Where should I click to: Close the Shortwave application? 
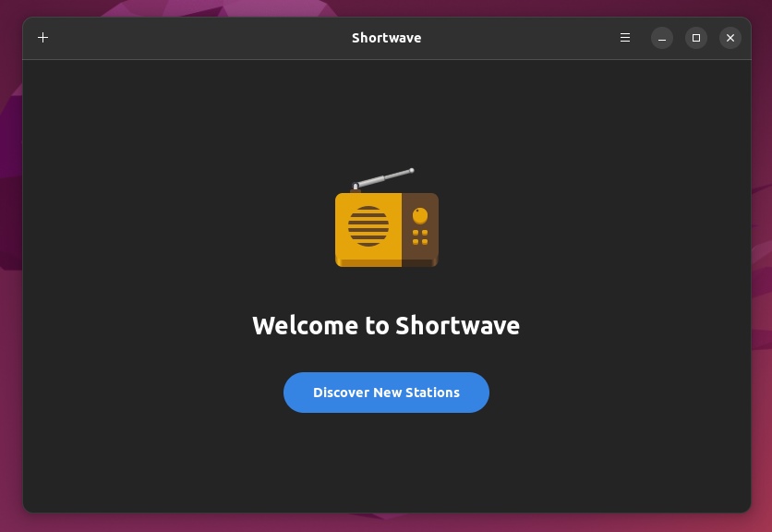[x=730, y=38]
